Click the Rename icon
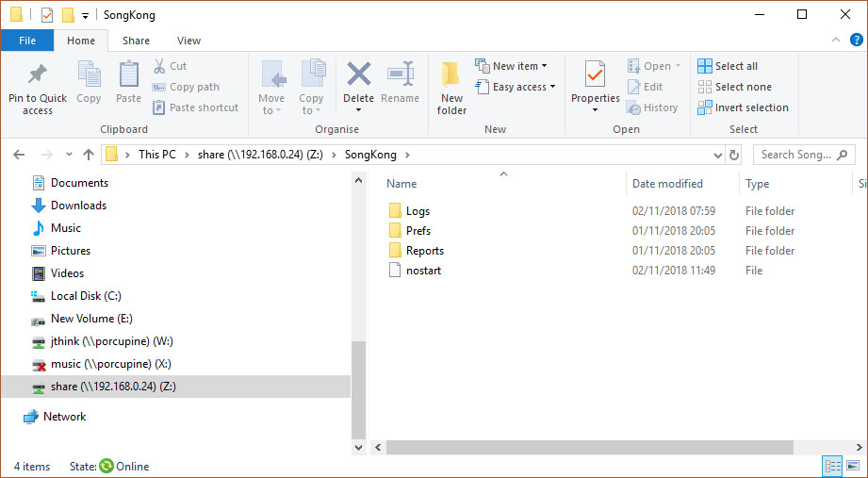 click(x=401, y=74)
